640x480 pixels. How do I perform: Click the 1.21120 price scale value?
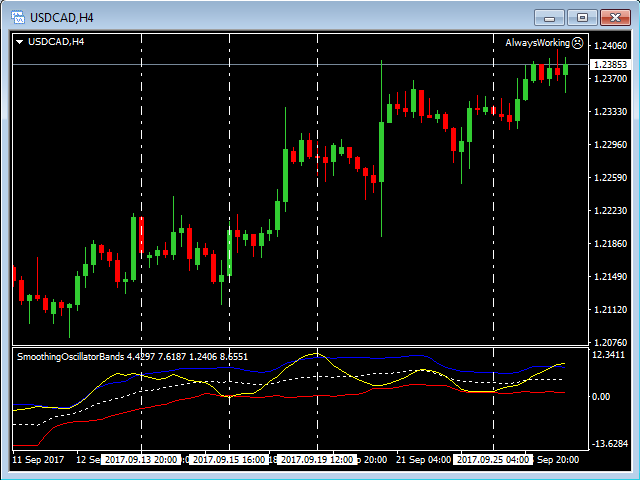coord(609,310)
